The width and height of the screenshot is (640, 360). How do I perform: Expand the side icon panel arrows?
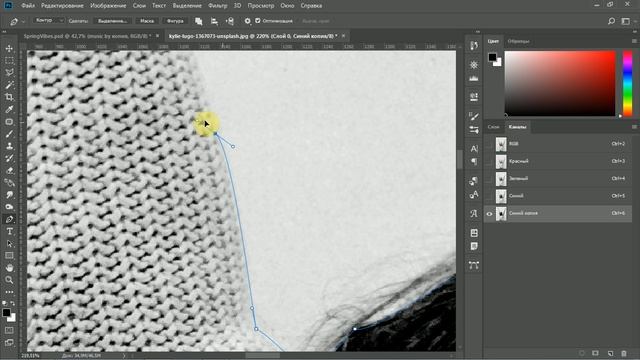(478, 32)
